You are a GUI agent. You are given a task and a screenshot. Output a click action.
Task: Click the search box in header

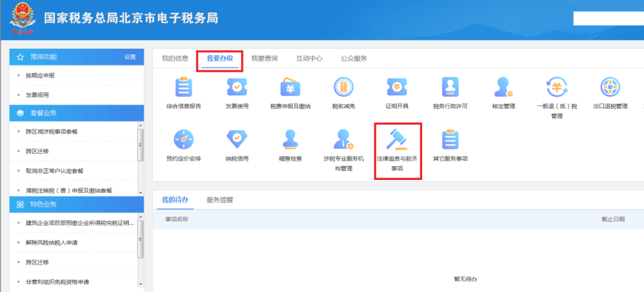click(608, 18)
